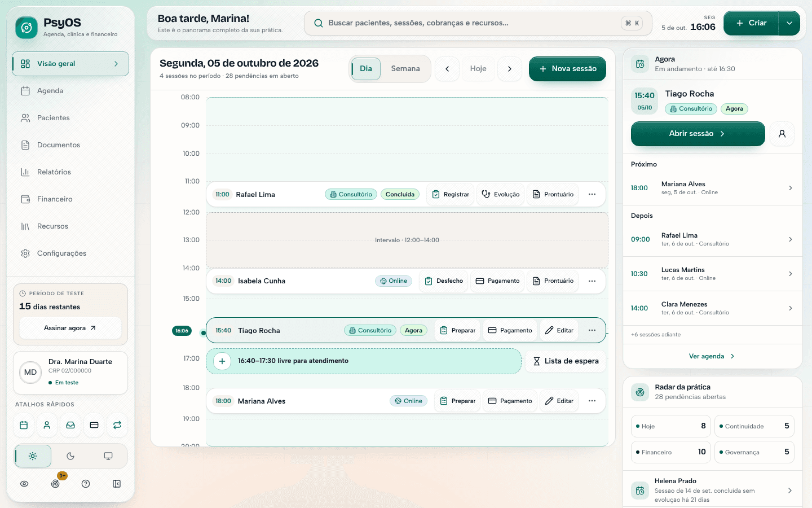This screenshot has width=812, height=508.
Task: Expand the Criar dropdown arrow
Action: tap(789, 23)
